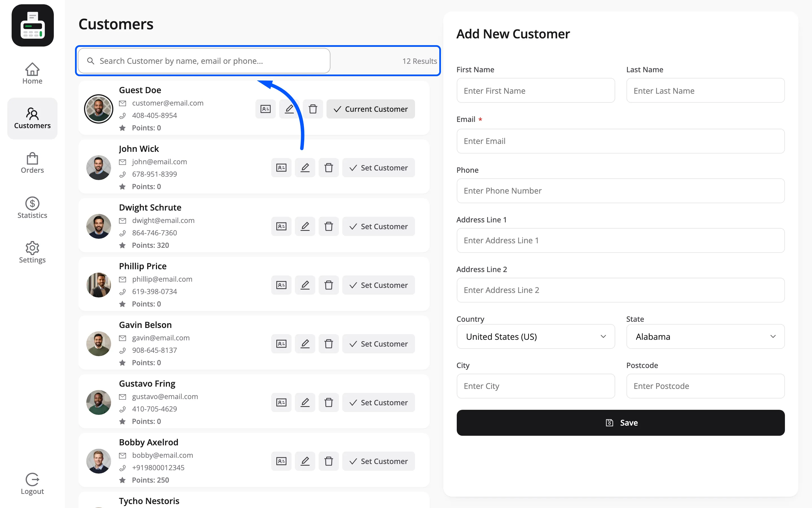Image resolution: width=812 pixels, height=508 pixels.
Task: Set John Wick as customer
Action: (x=378, y=168)
